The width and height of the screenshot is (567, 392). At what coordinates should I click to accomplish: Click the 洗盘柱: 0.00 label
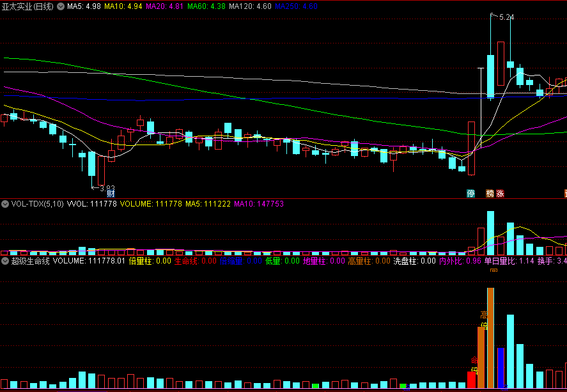pyautogui.click(x=414, y=261)
